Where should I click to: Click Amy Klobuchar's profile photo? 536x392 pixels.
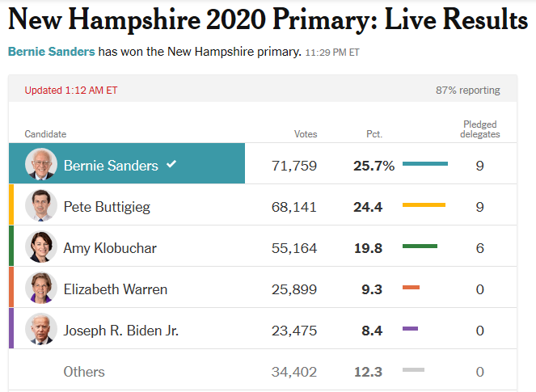[40, 247]
